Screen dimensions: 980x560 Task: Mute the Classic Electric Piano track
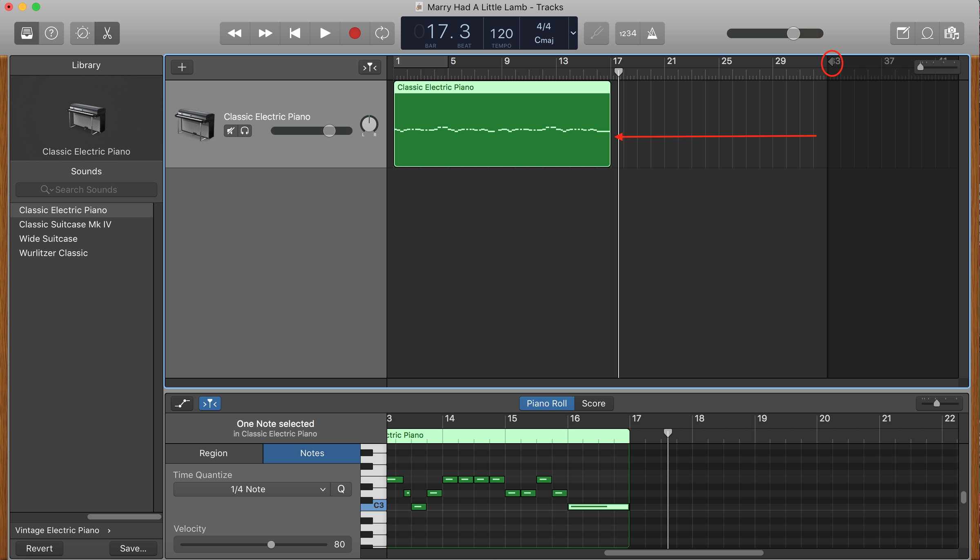coord(231,131)
